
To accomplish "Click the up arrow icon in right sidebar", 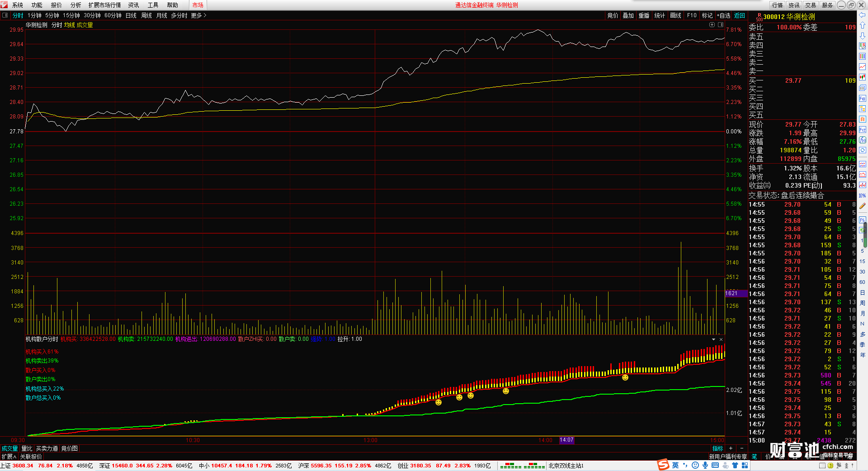I will tap(862, 25).
